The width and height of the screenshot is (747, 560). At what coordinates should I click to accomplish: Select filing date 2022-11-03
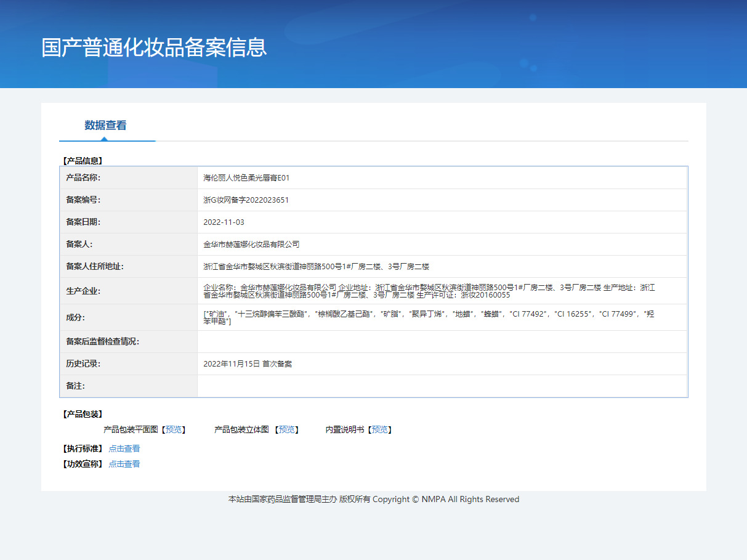224,222
